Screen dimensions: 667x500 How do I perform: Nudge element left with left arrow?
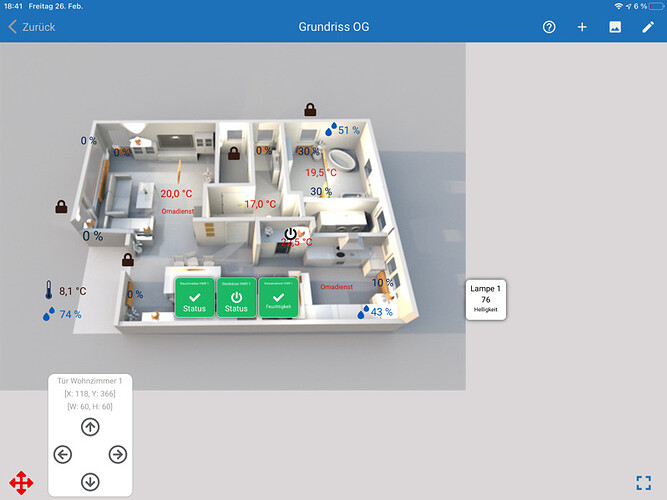[x=63, y=455]
